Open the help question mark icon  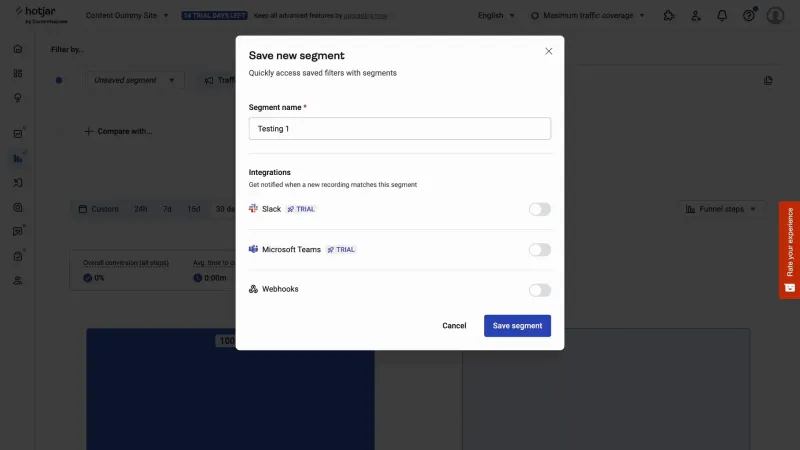click(748, 16)
